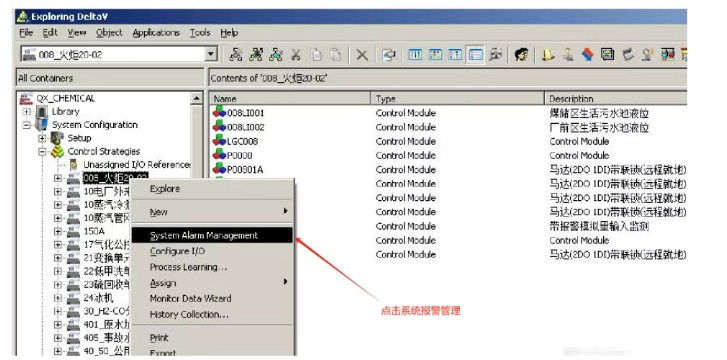The width and height of the screenshot is (727, 360).
Task: Click the Delete X toolbar icon
Action: [x=362, y=55]
